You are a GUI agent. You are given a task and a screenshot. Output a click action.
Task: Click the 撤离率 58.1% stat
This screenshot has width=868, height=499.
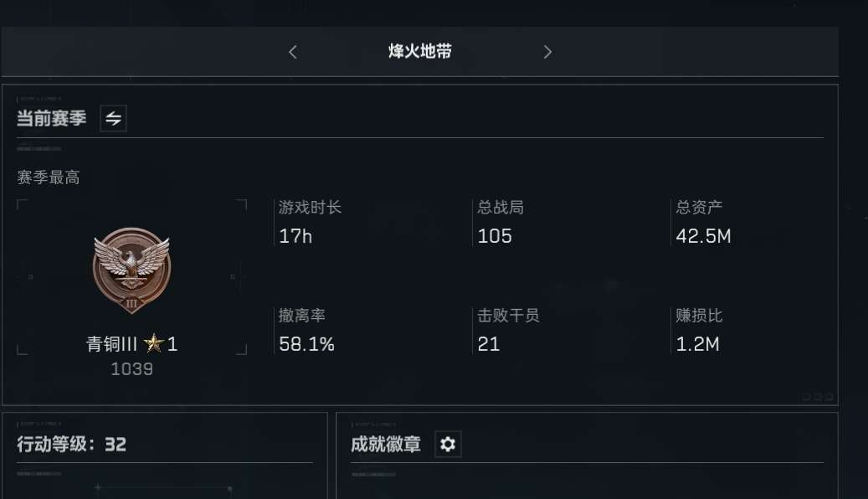click(x=306, y=330)
